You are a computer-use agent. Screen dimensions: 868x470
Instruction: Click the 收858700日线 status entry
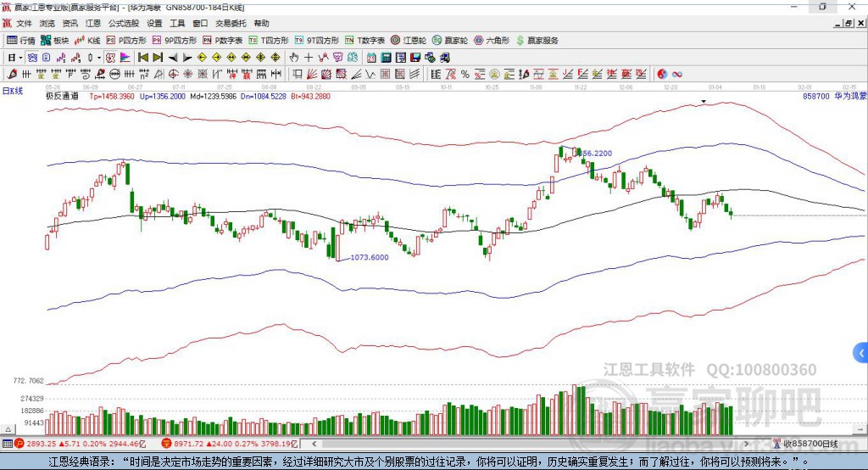click(x=805, y=444)
